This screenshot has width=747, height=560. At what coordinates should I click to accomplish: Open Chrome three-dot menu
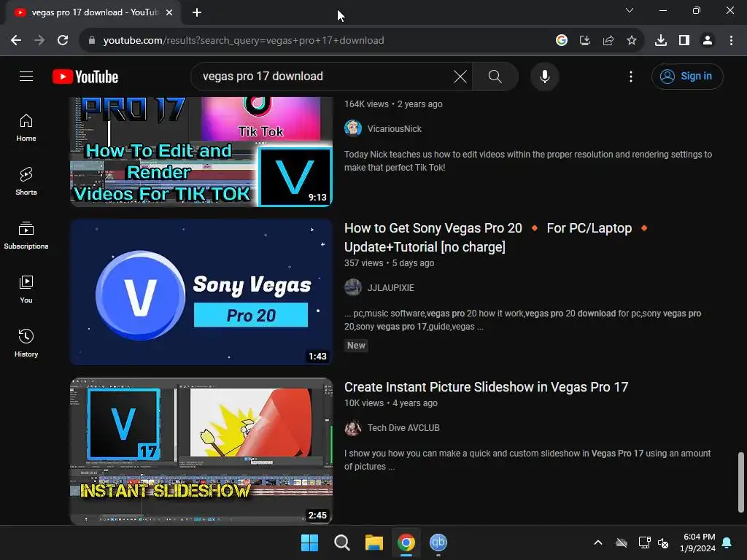(x=731, y=41)
